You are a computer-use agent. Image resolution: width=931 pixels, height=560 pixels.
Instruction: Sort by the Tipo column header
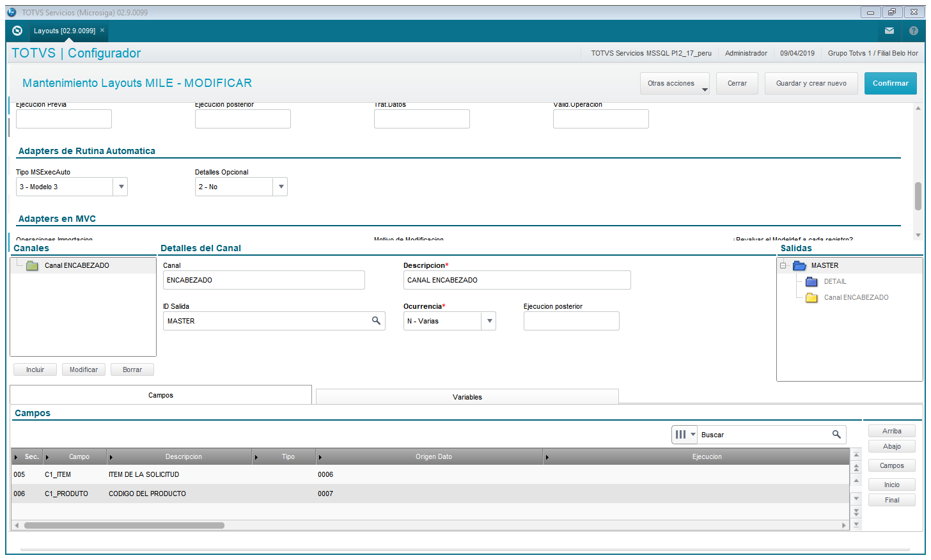click(x=285, y=456)
